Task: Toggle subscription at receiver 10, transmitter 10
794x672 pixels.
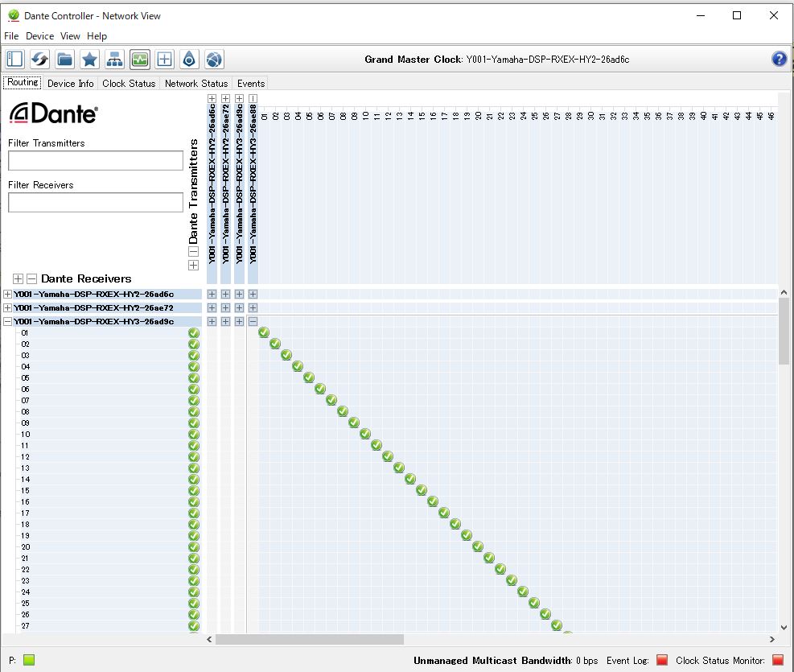Action: [365, 435]
